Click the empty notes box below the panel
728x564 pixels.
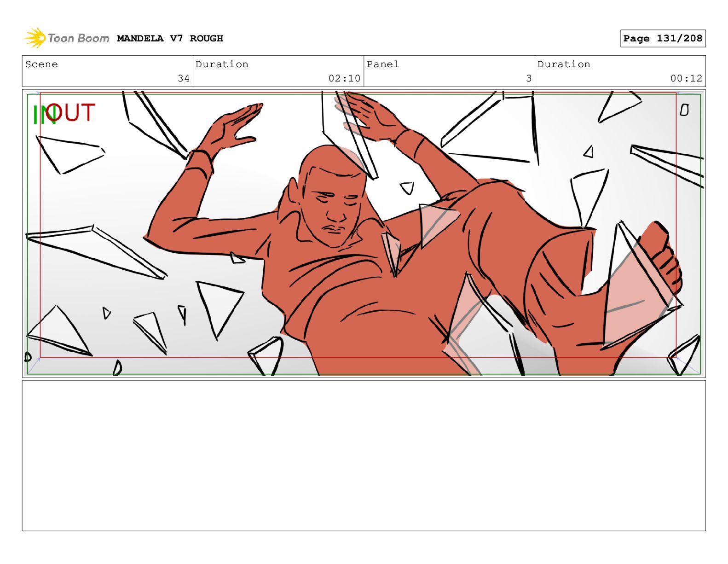click(x=364, y=455)
